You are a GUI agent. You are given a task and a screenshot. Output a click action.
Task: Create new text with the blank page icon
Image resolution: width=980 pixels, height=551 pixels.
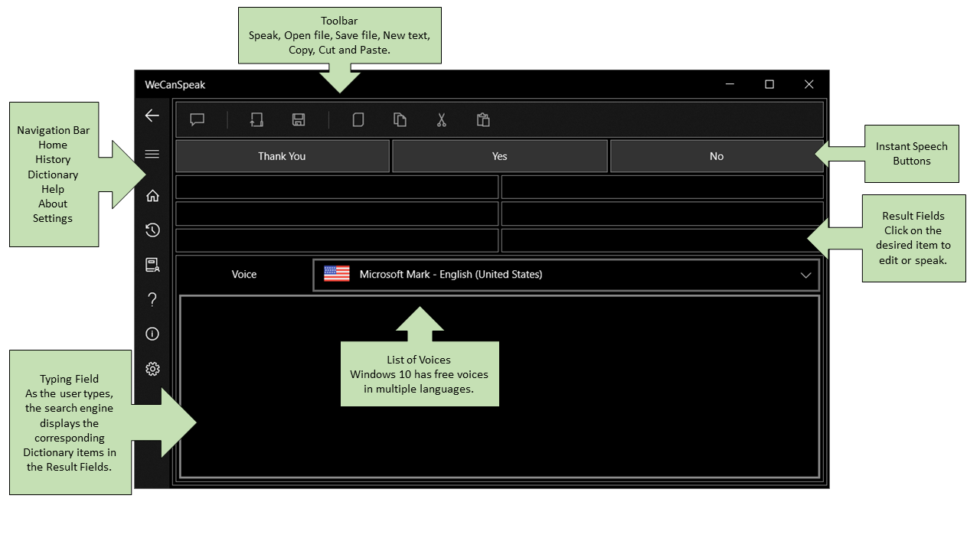click(358, 119)
